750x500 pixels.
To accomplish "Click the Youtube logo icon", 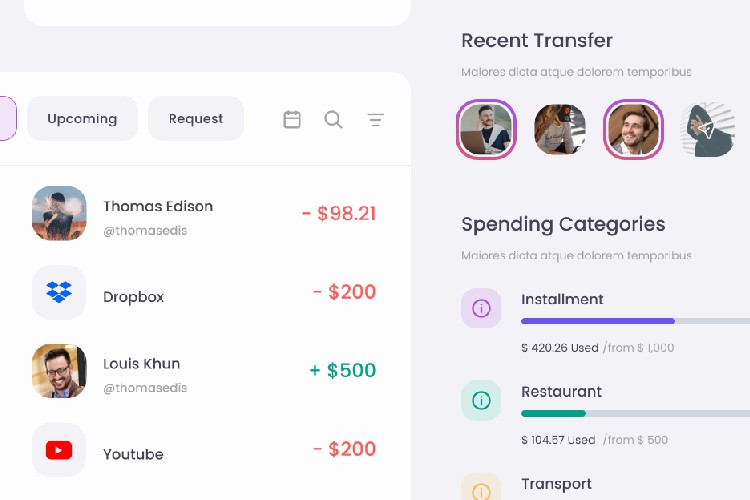I will 59,450.
